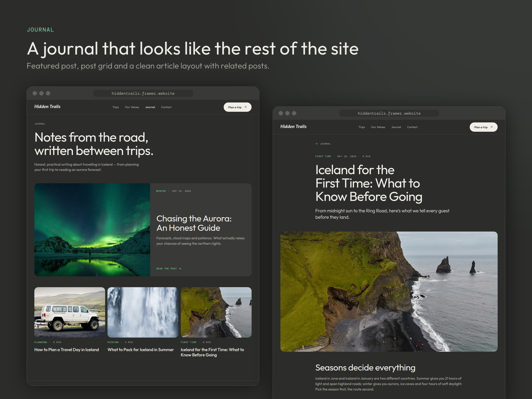This screenshot has width=532, height=399.
Task: Click the right window address bar URL
Action: tap(389, 113)
